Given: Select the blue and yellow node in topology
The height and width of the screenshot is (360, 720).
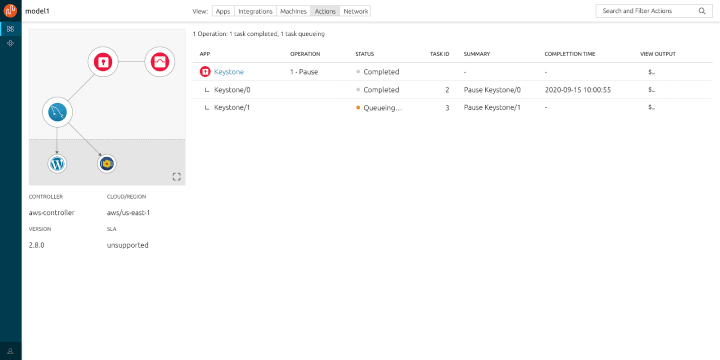Looking at the screenshot, I should click(107, 163).
